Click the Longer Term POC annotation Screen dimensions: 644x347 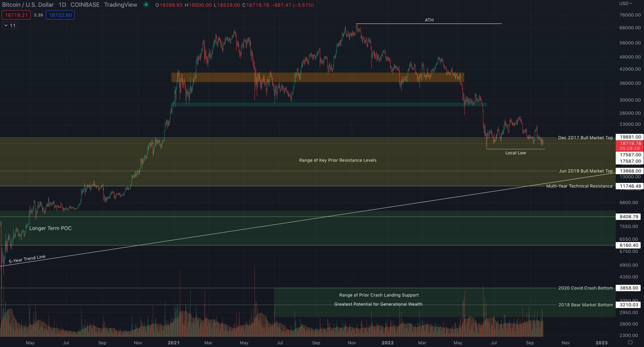click(x=50, y=228)
